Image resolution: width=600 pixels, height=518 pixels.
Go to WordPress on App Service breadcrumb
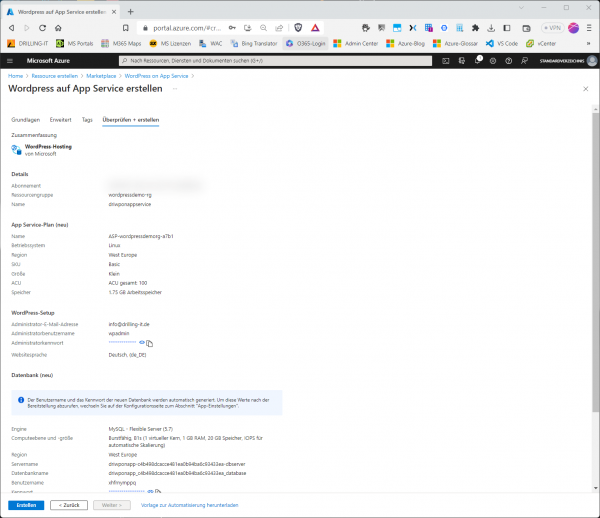click(157, 76)
